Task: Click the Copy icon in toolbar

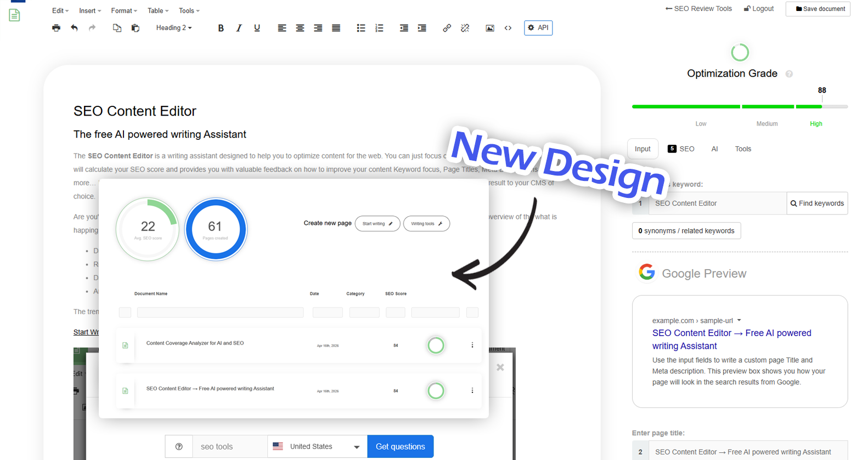Action: tap(117, 28)
